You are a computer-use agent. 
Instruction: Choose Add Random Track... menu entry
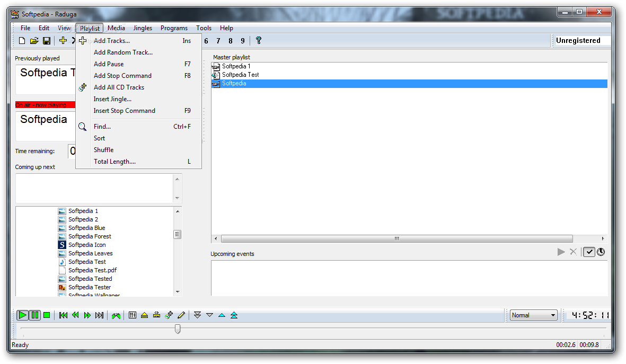(138, 52)
